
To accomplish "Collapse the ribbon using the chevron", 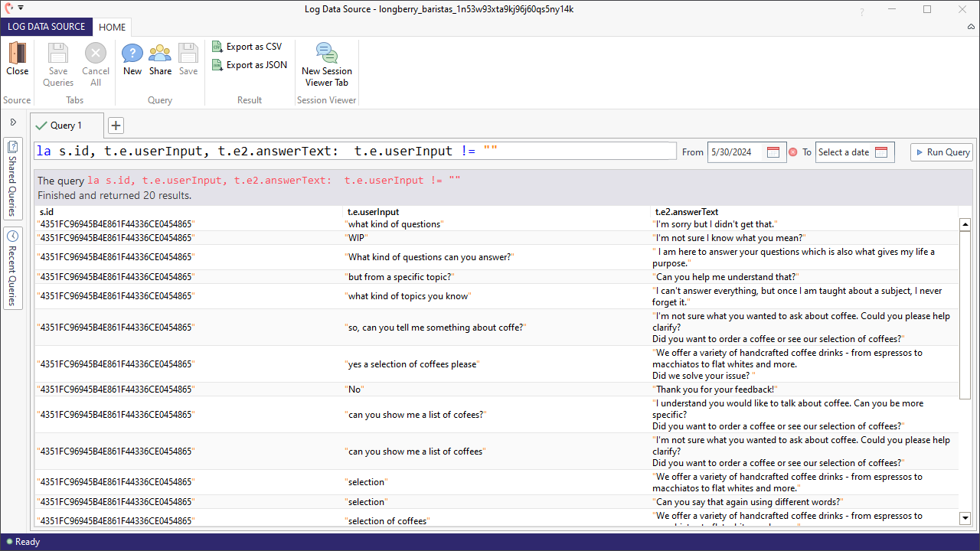I will pyautogui.click(x=971, y=27).
